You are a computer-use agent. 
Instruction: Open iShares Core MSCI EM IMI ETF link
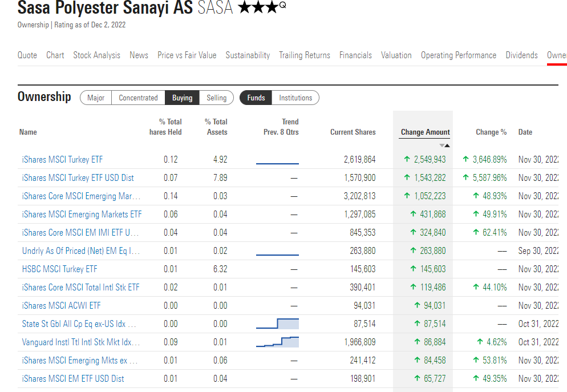click(x=80, y=232)
